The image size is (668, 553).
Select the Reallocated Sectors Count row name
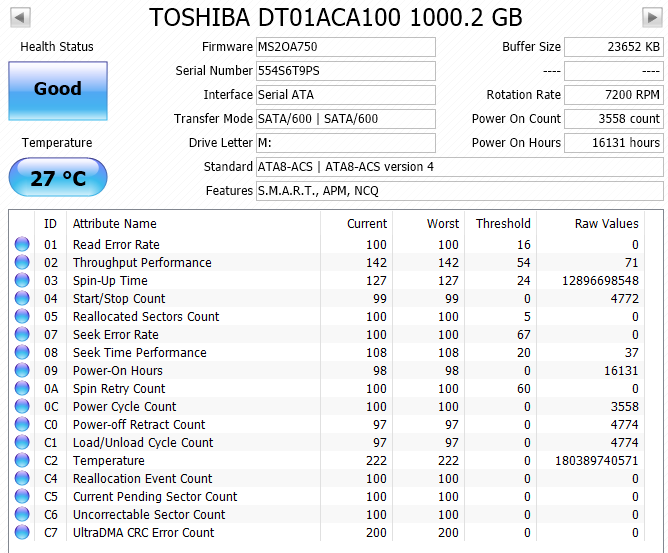(146, 317)
